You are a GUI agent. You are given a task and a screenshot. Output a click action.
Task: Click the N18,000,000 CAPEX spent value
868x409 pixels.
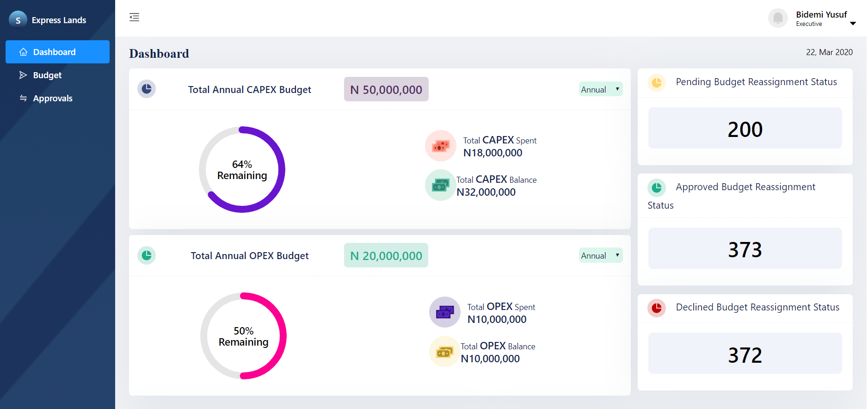pyautogui.click(x=493, y=153)
